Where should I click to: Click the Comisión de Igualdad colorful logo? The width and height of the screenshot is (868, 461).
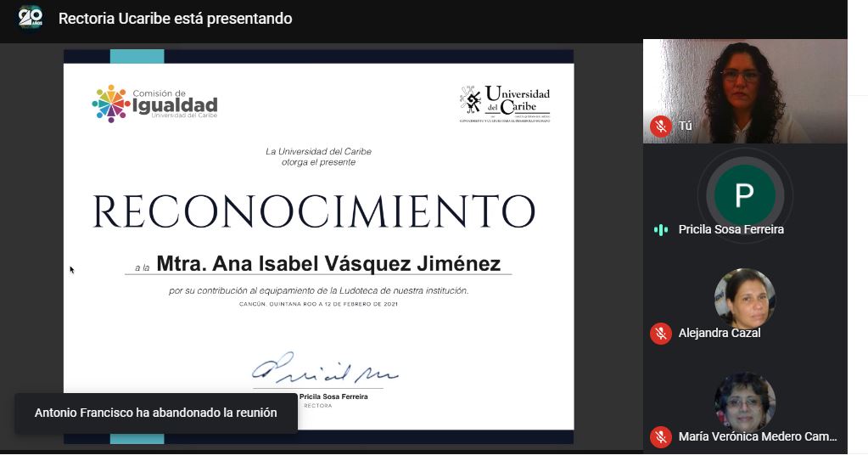point(111,104)
